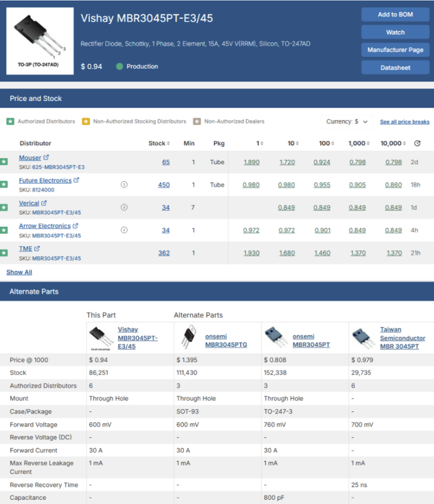Click the last-updated clock icon column header

pos(417,143)
